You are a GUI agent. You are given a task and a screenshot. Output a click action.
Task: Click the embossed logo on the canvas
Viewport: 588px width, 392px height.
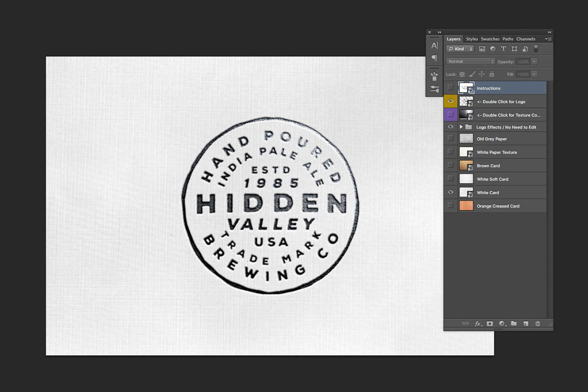coord(270,205)
